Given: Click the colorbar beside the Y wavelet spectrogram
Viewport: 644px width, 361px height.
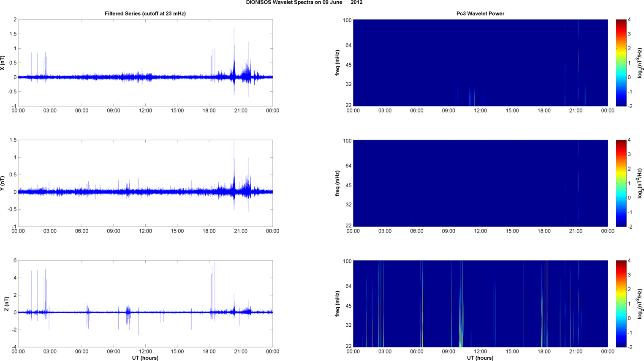Looking at the screenshot, I should pos(621,183).
